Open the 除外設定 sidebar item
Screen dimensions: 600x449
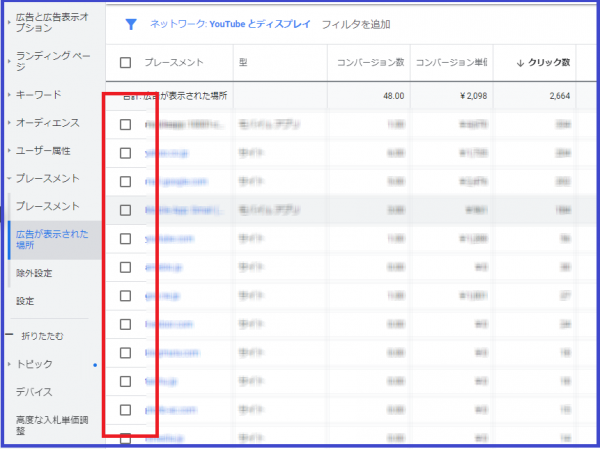pyautogui.click(x=34, y=272)
